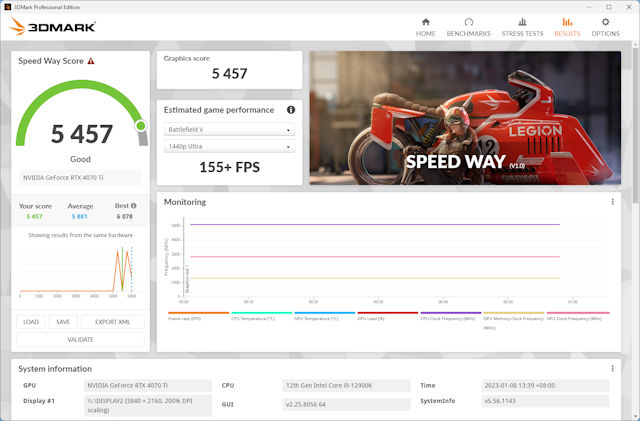Click the SAVE button
Image resolution: width=640 pixels, height=421 pixels.
[x=63, y=322]
